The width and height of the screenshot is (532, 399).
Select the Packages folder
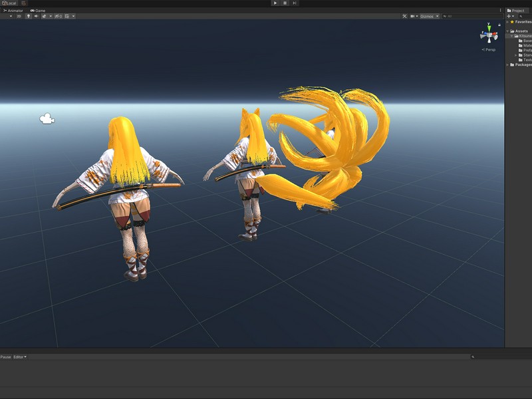point(521,64)
